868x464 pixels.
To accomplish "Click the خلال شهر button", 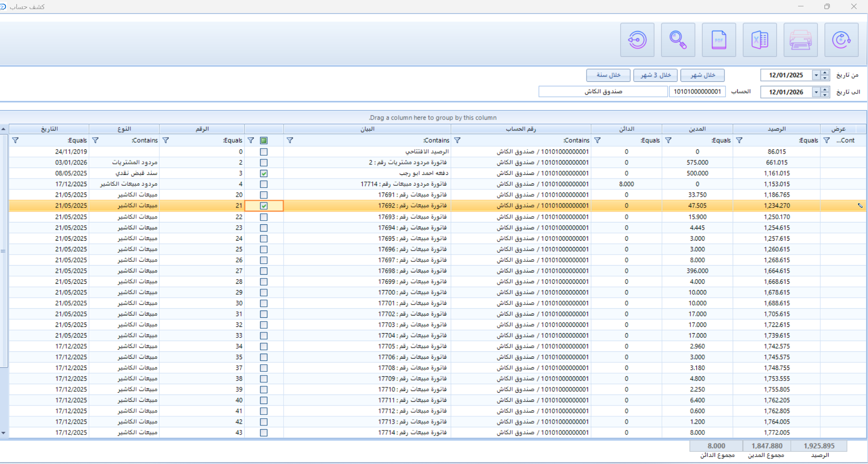I will click(702, 75).
